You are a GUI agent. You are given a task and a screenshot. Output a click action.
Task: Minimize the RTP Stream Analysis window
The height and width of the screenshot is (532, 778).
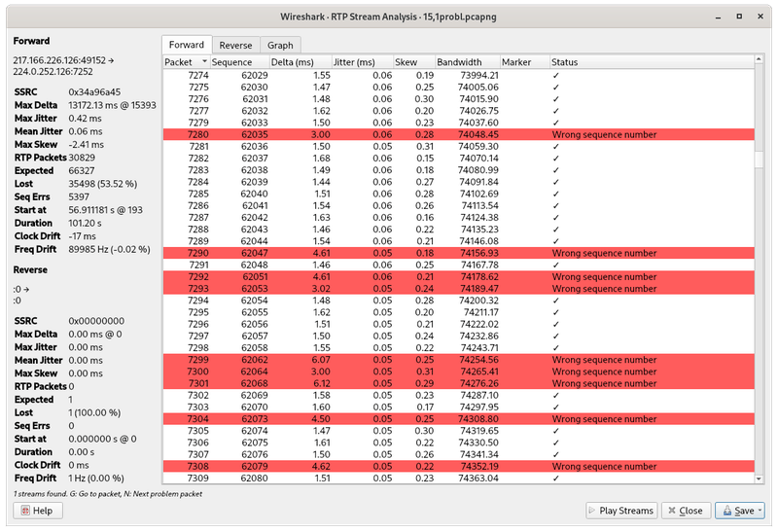click(718, 17)
